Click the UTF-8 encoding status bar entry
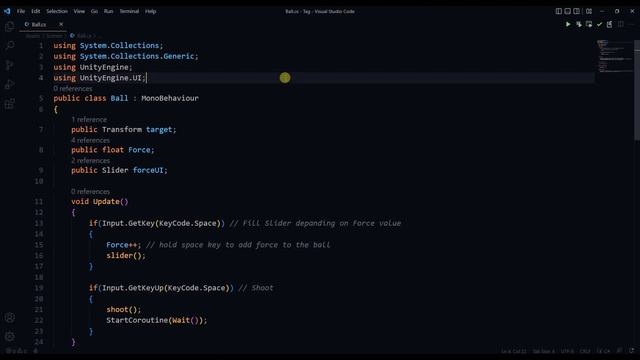This screenshot has height=360, width=640. tap(567, 351)
